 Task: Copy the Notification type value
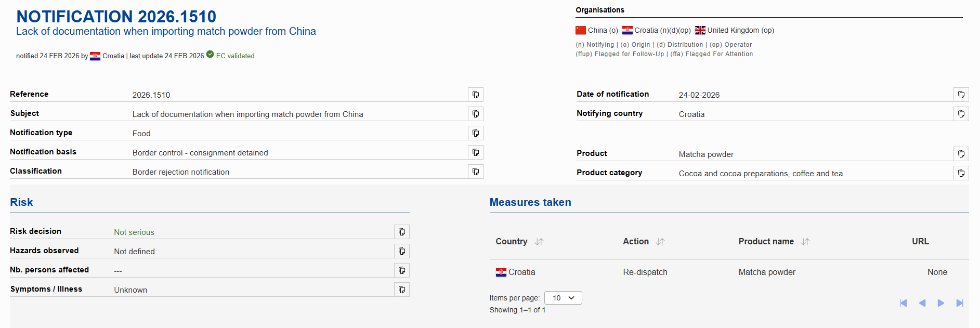[476, 133]
